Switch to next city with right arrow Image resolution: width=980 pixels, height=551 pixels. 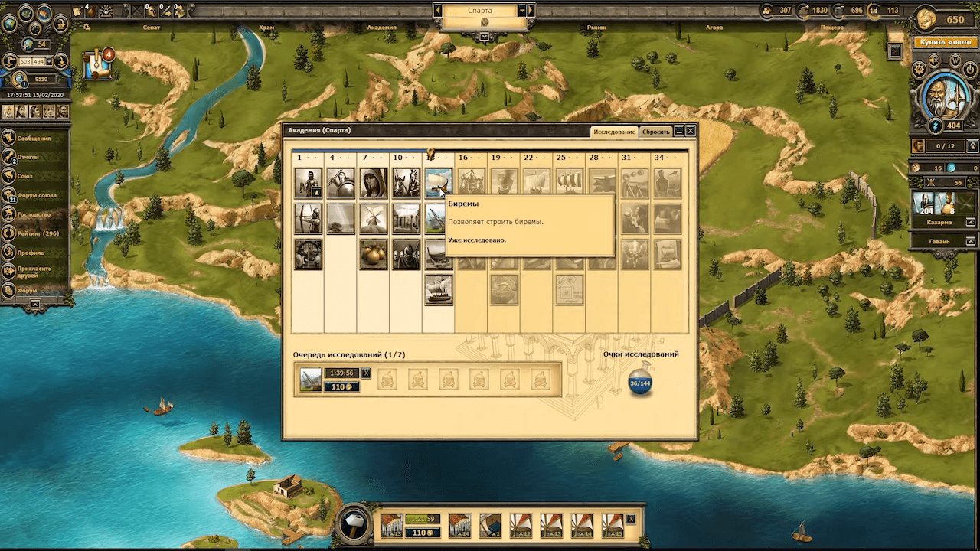pyautogui.click(x=531, y=11)
